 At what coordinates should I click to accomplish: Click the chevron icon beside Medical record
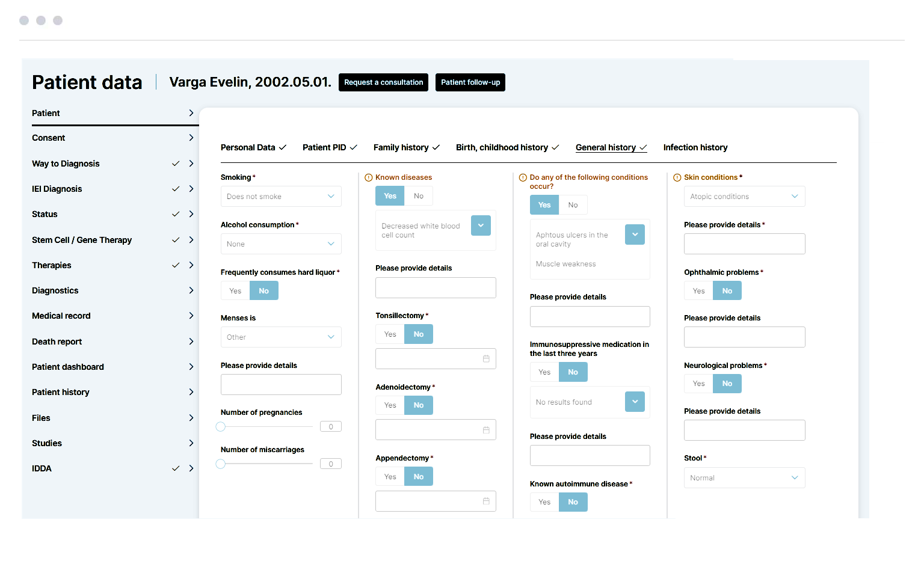(191, 316)
